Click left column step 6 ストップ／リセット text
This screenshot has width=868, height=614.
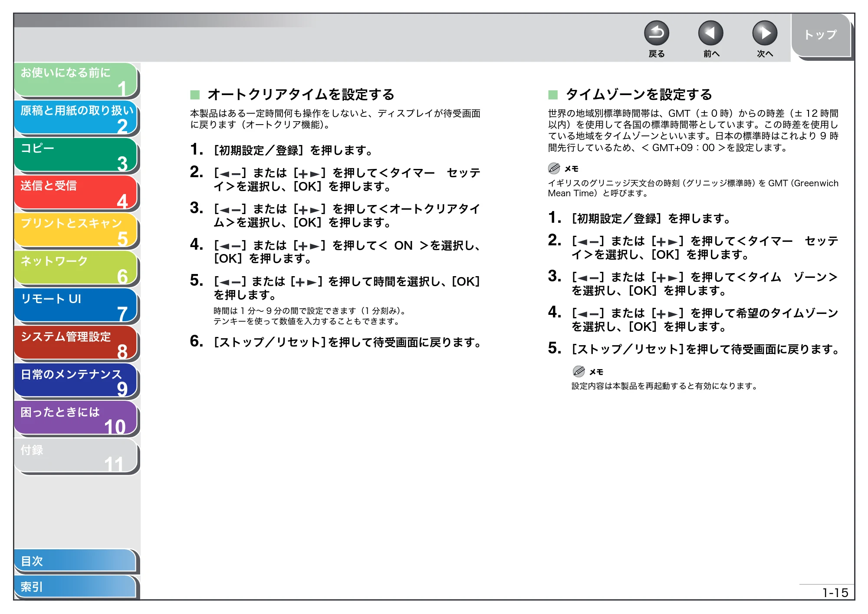pos(348,342)
